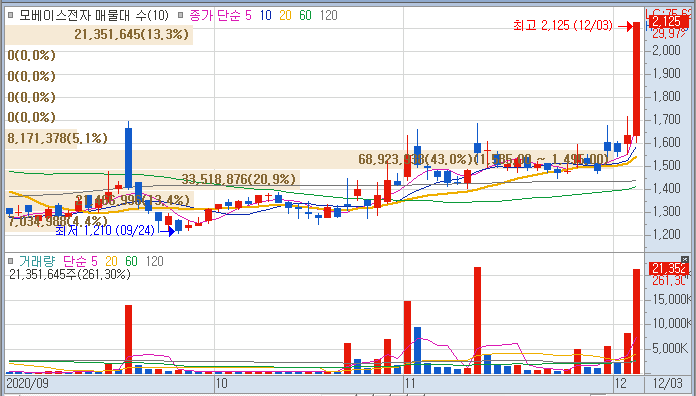The height and width of the screenshot is (396, 696).
Task: Click the 2020/09 date axis label
Action: [27, 383]
